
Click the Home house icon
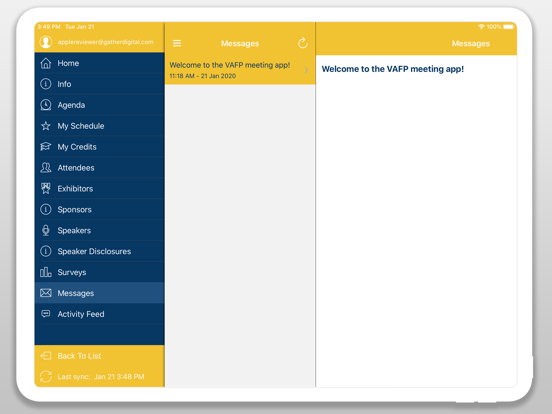pos(46,63)
